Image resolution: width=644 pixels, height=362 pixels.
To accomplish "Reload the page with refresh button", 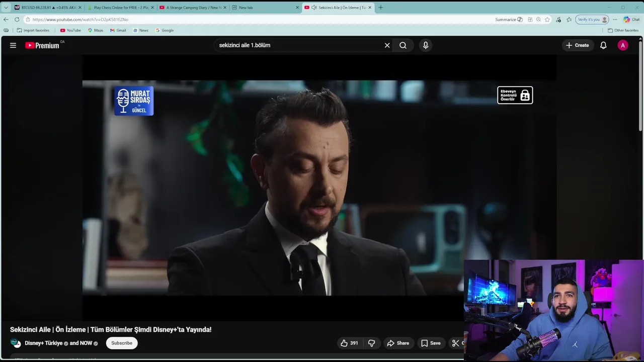I will click(x=17, y=20).
